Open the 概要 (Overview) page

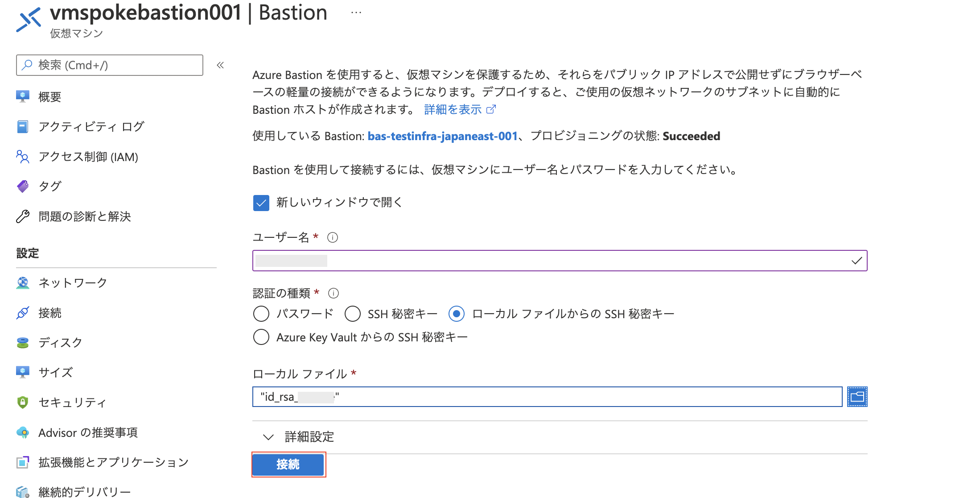click(50, 96)
